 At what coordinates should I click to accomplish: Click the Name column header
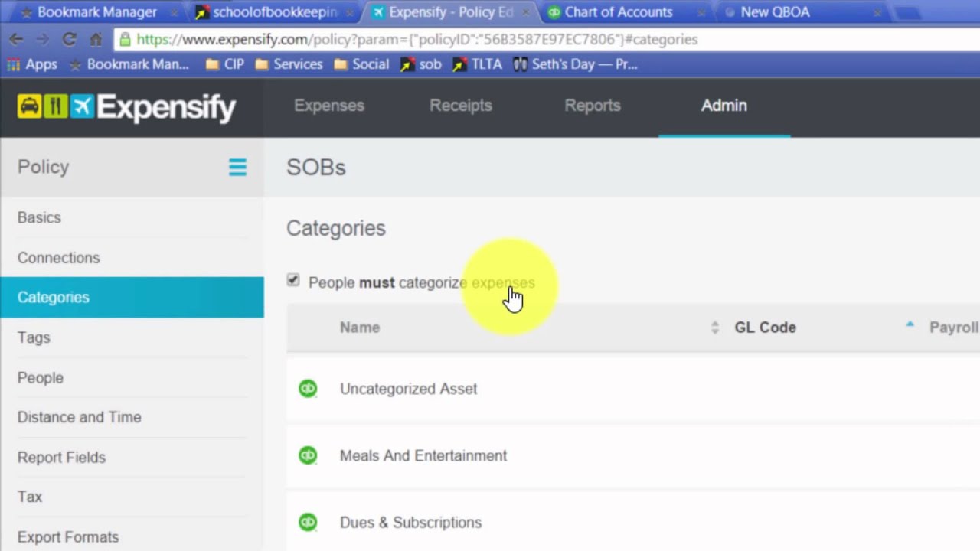(360, 328)
